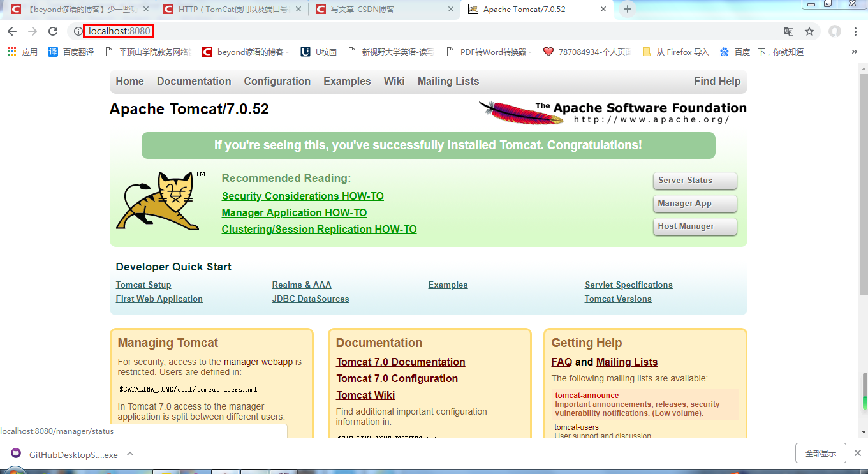Click 全部显示 in the downloads bar

[821, 454]
